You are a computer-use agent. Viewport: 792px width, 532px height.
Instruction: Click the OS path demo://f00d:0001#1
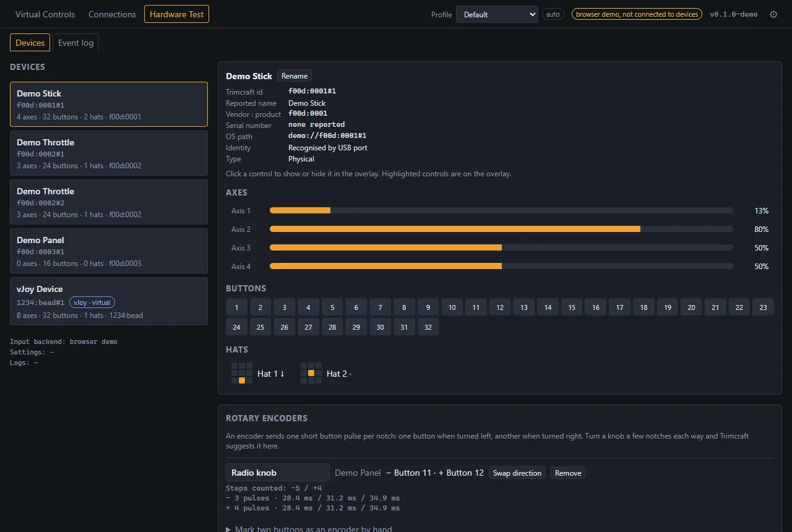pos(327,136)
